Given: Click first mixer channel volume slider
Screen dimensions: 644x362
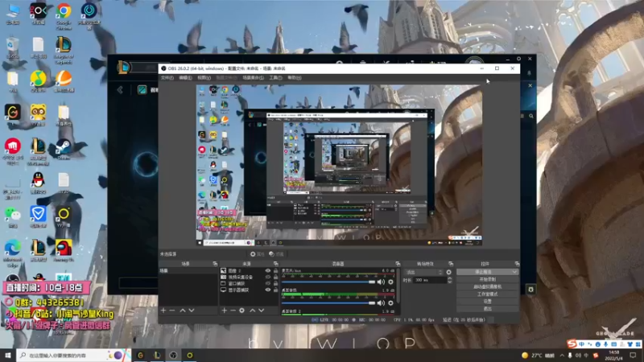Looking at the screenshot, I should coord(328,282).
